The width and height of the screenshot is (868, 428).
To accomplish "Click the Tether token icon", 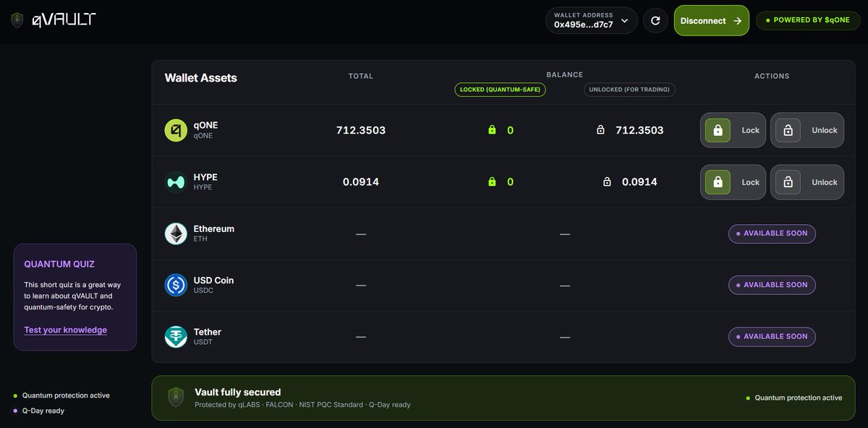I will pos(176,337).
